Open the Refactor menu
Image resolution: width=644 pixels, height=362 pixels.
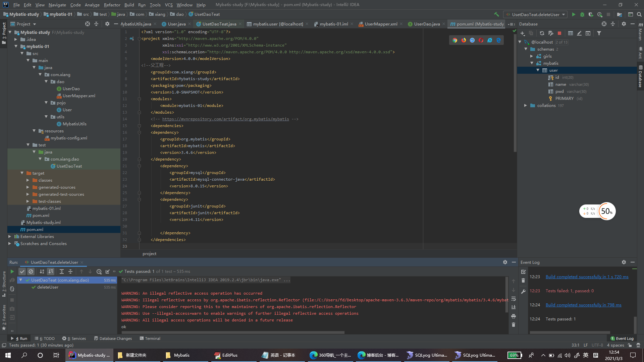112,5
